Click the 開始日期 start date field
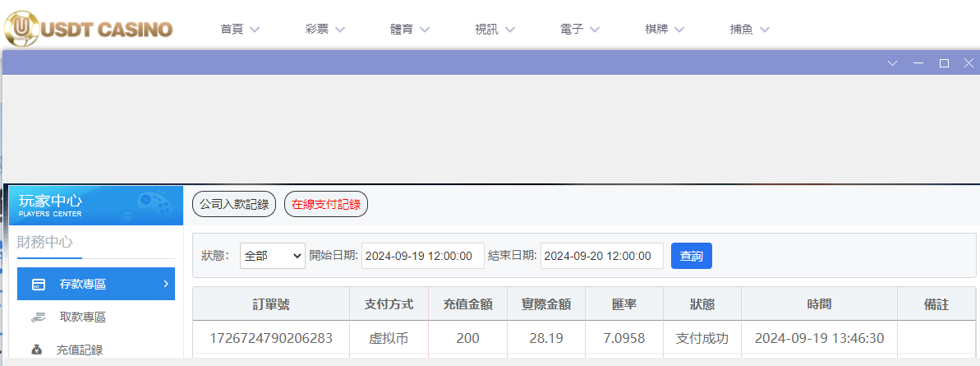Screen dimensions: 980x366 tap(422, 256)
